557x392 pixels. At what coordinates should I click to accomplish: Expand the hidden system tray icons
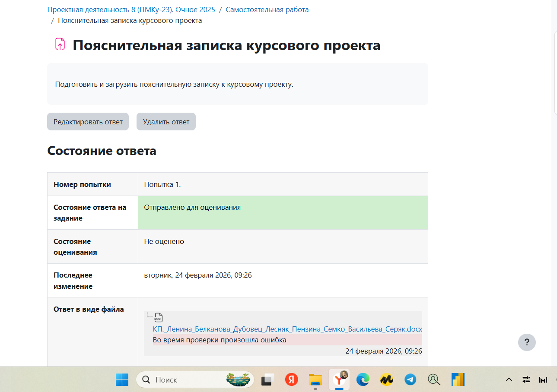509,380
